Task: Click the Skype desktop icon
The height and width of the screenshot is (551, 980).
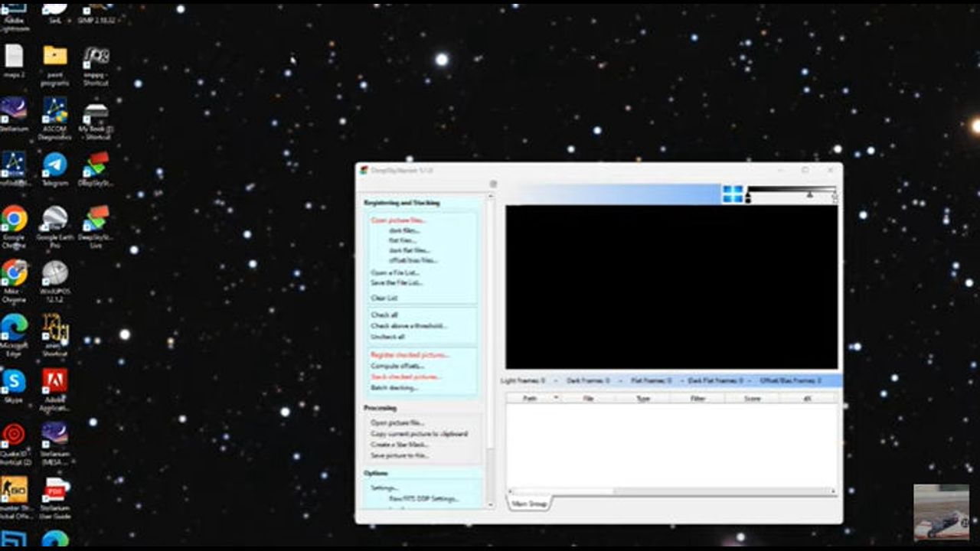Action: (14, 381)
